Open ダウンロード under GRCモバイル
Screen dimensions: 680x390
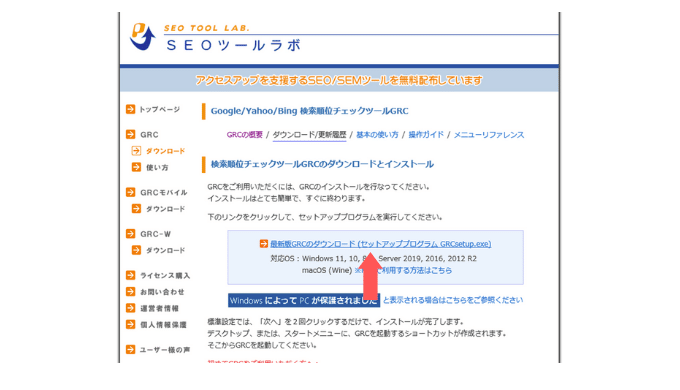coord(165,209)
